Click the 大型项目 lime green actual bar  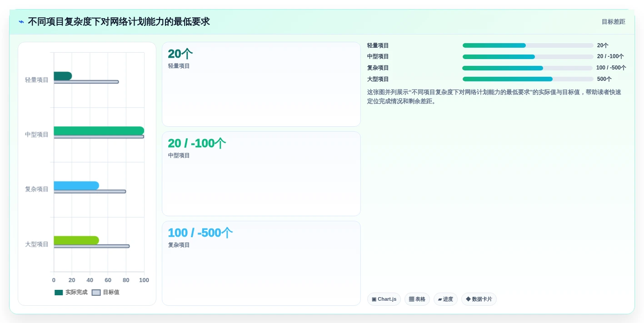[76, 240]
